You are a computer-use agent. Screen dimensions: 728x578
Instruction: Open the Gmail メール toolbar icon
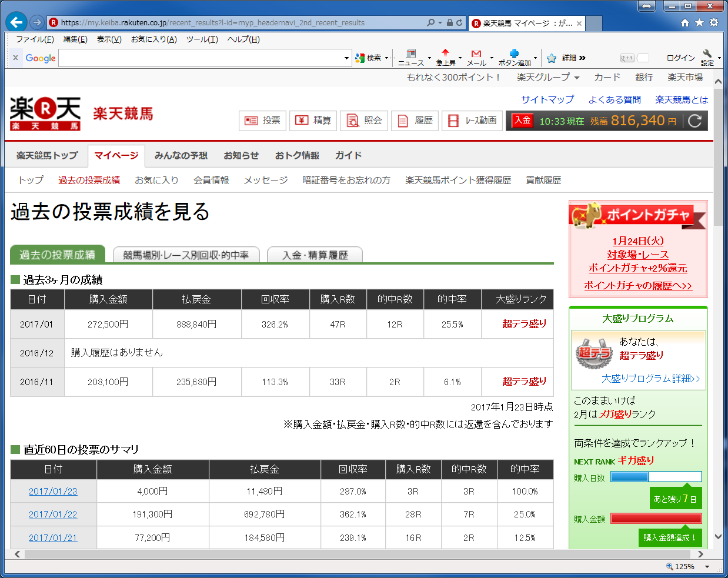click(476, 58)
